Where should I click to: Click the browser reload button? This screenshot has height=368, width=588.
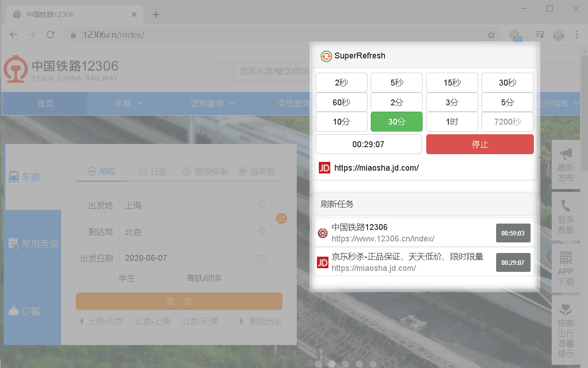pos(51,35)
